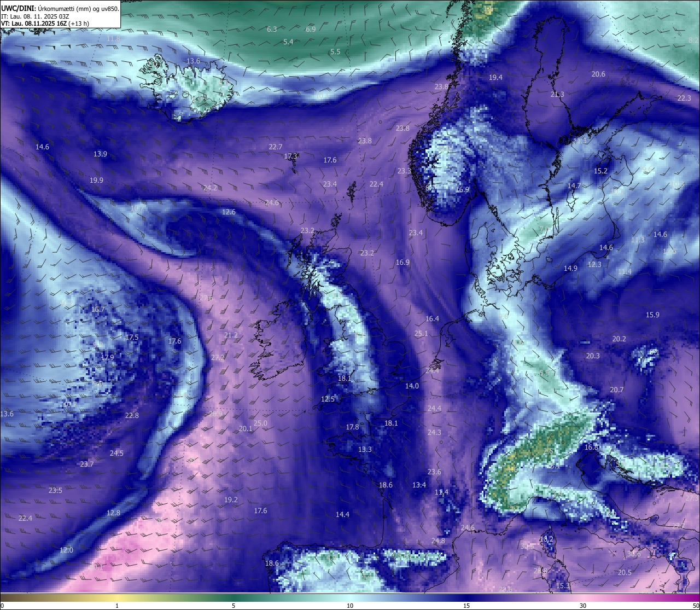Click the map value 24.2
The image size is (700, 610).
coord(210,188)
